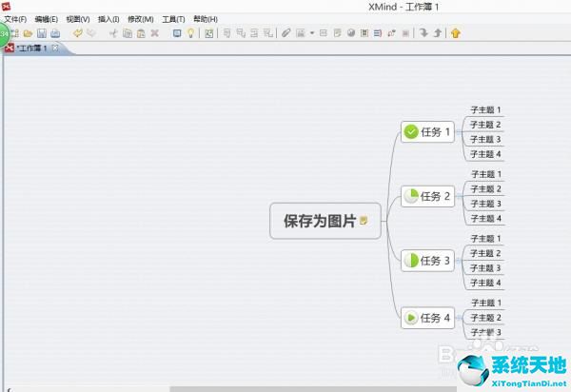Viewport: 571px width, 392px height.
Task: Select 子主题 4 under 任务 3
Action: [485, 283]
